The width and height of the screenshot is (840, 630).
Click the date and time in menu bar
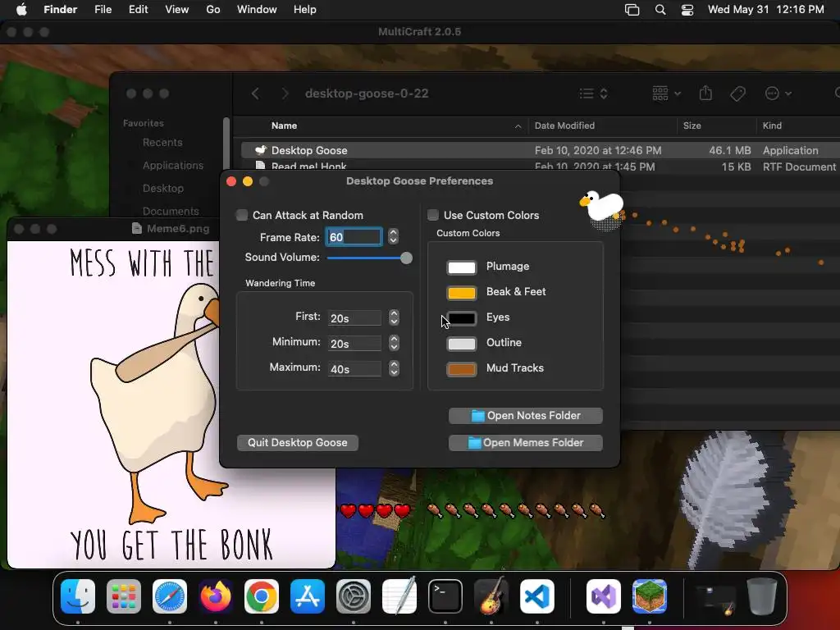click(x=765, y=10)
